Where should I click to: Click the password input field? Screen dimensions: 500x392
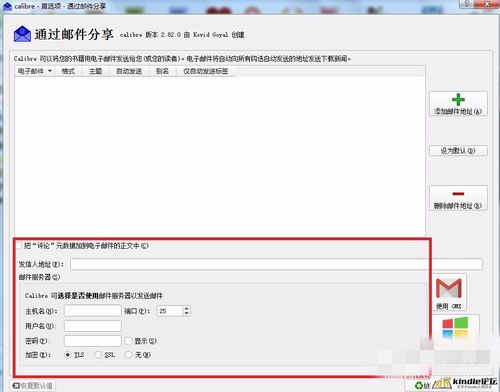click(x=93, y=341)
